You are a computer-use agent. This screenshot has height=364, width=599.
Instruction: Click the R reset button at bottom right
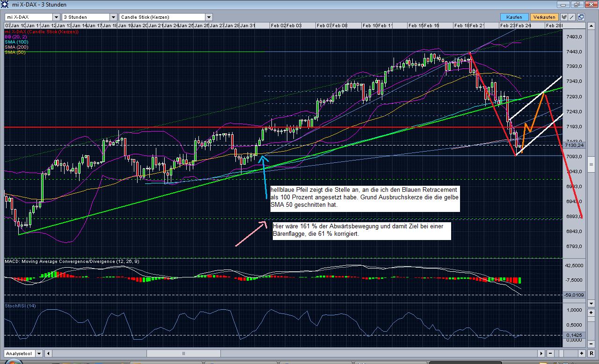[592, 353]
